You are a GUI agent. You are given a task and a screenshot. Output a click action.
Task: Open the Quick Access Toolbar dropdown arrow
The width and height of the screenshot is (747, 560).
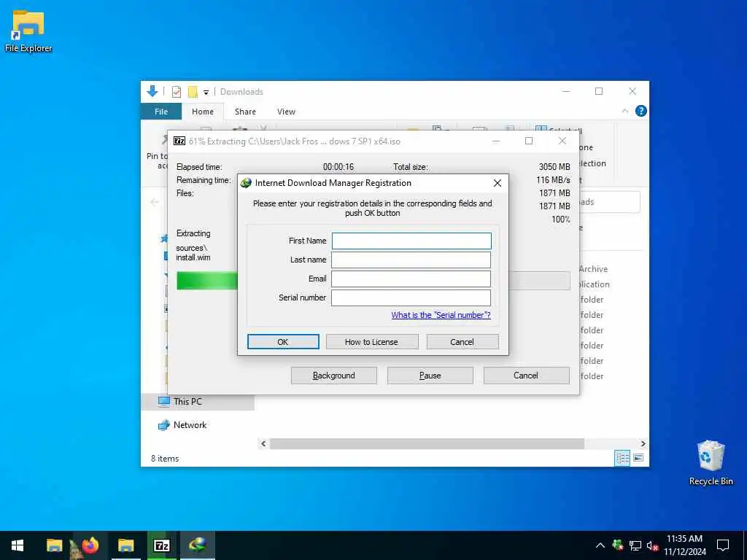(206, 92)
